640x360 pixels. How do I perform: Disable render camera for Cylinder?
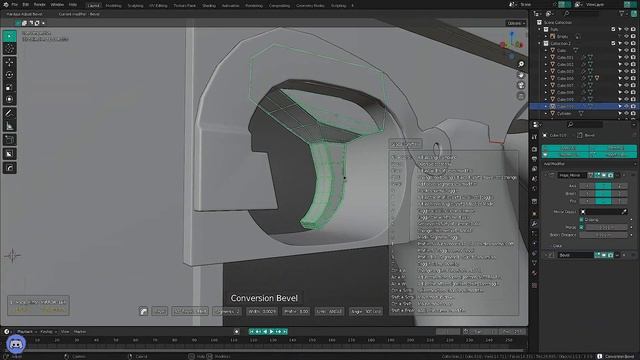(633, 113)
